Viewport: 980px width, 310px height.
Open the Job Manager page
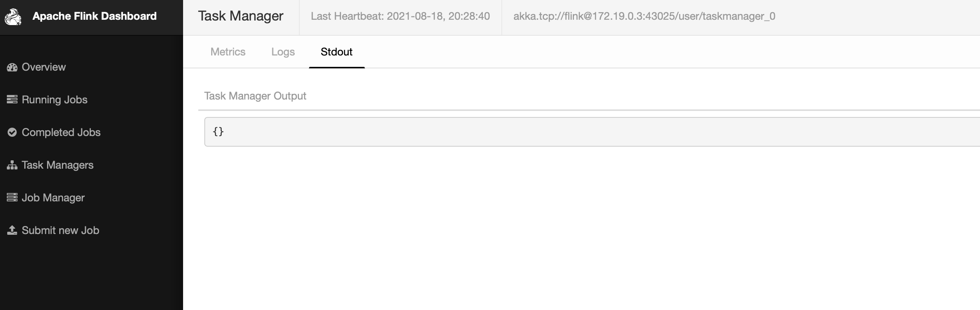[53, 198]
